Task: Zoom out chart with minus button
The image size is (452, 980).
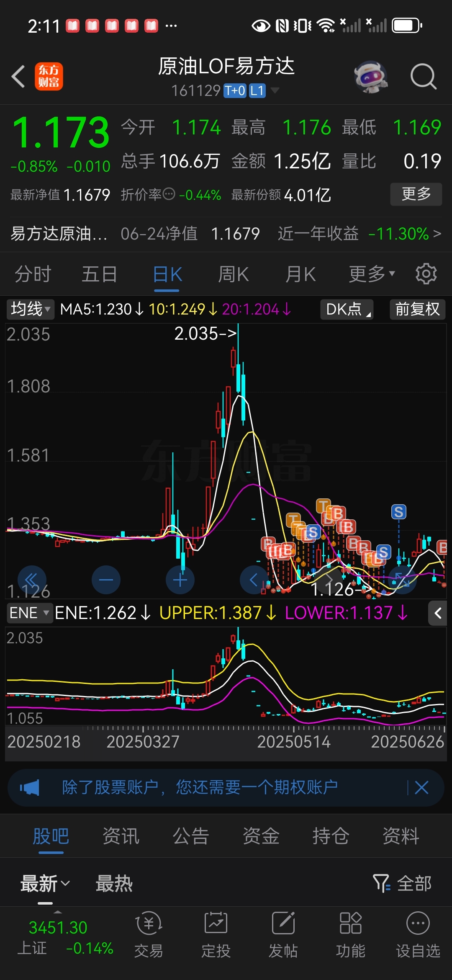Action: click(x=106, y=580)
